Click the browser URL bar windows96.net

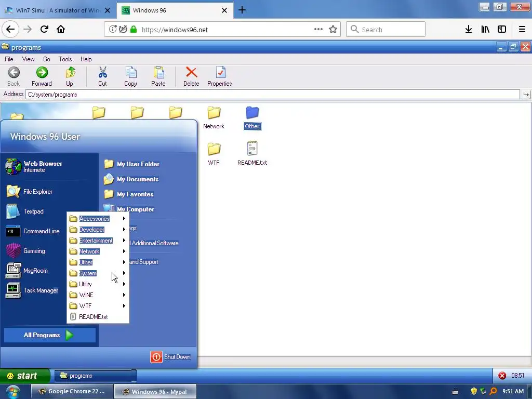(x=222, y=30)
